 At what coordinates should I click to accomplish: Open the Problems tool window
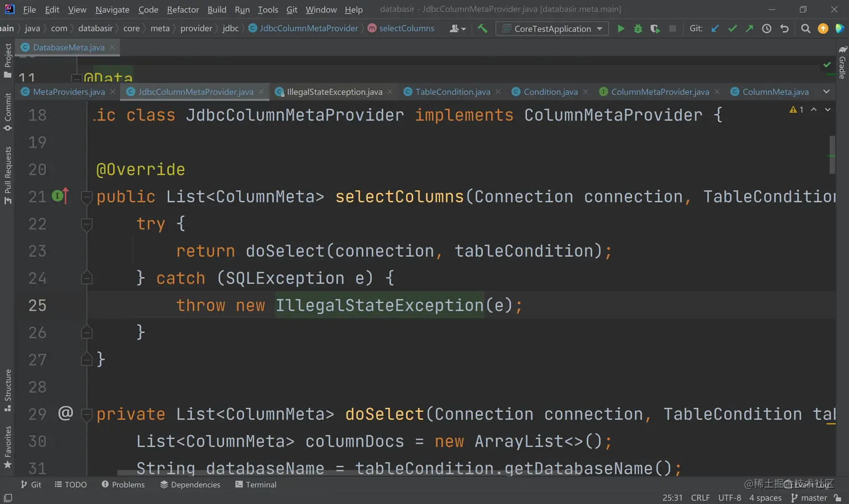click(x=123, y=484)
